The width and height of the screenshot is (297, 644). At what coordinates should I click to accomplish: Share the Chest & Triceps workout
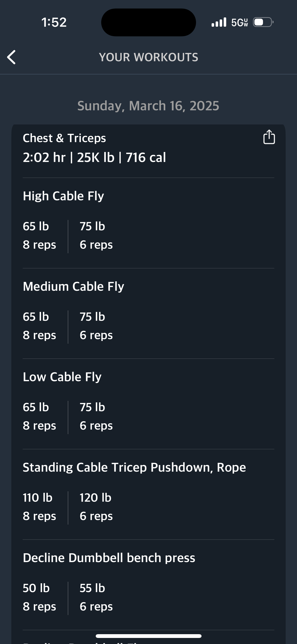[x=269, y=137]
